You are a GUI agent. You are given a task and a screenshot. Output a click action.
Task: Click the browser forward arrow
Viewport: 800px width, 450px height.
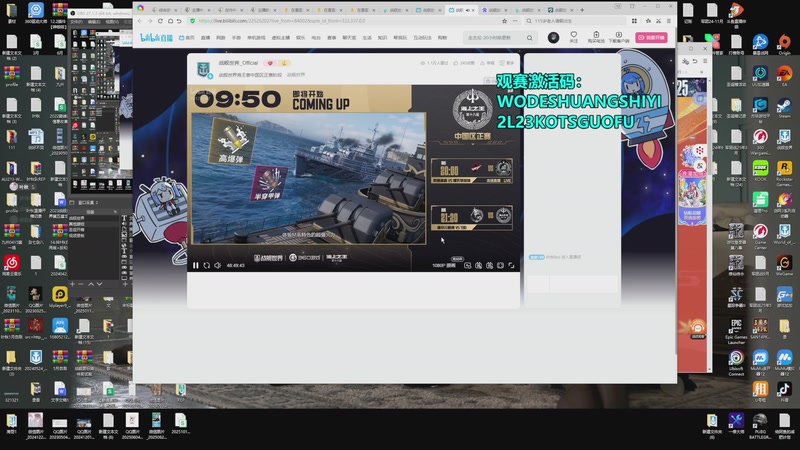150,21
